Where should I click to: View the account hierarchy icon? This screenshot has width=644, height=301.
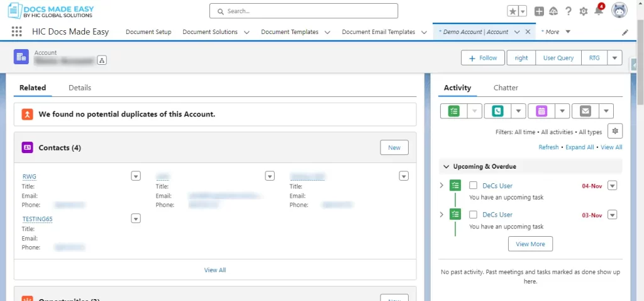[102, 60]
